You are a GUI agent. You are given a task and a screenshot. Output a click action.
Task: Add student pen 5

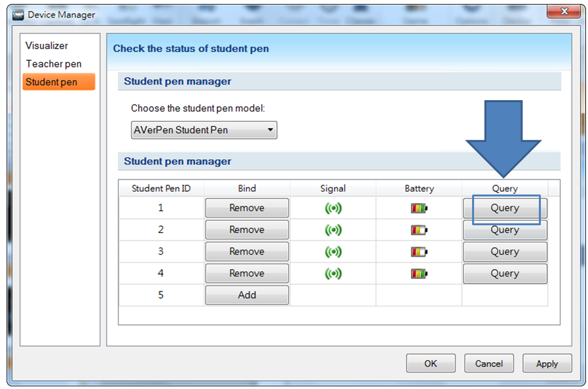pos(247,295)
